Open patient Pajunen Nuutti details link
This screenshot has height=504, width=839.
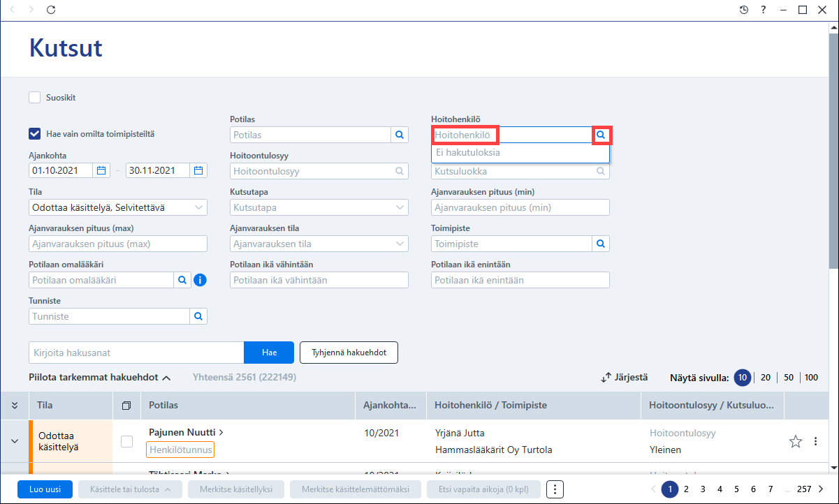coord(187,433)
